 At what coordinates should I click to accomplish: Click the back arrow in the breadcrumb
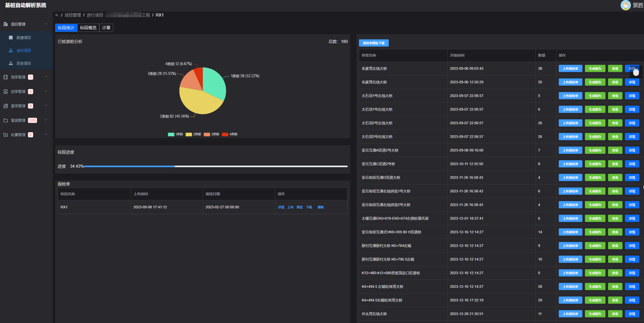point(57,15)
